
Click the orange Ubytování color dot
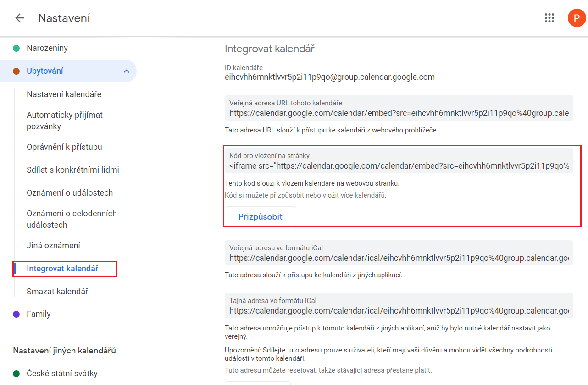tap(17, 71)
